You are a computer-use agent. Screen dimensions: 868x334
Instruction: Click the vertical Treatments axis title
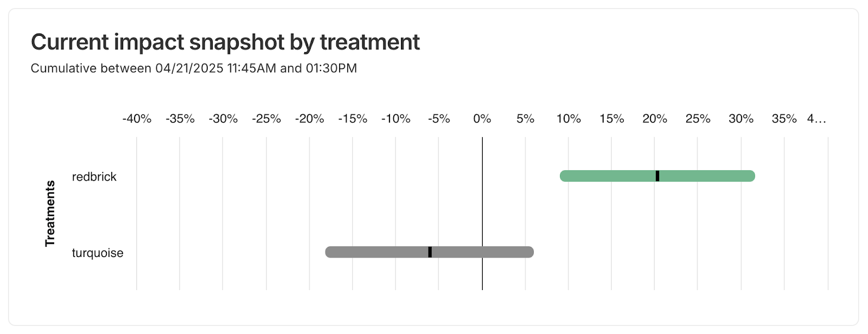[x=50, y=214]
